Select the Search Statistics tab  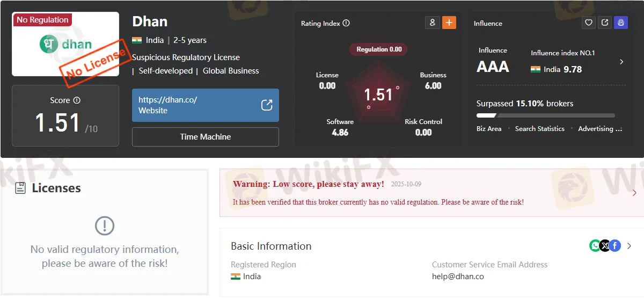[540, 129]
